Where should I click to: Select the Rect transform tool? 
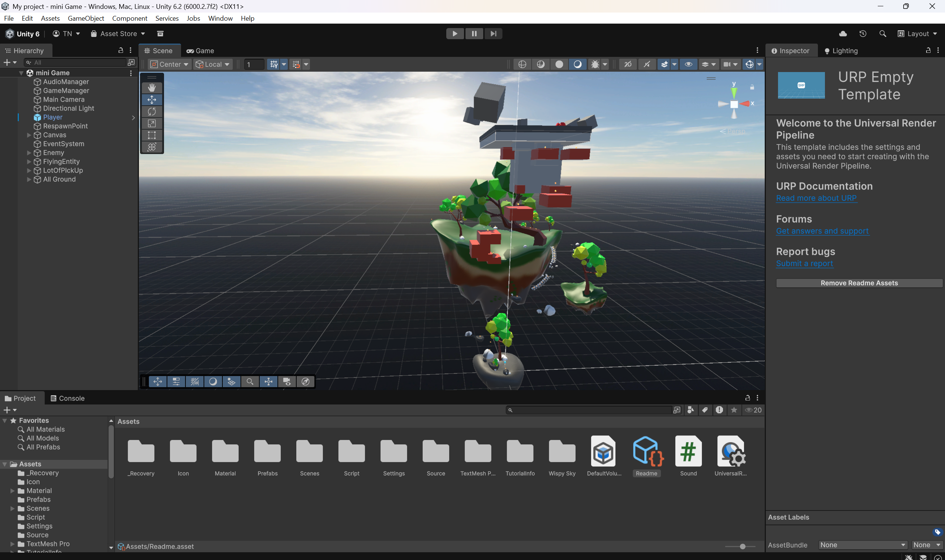coord(152,135)
